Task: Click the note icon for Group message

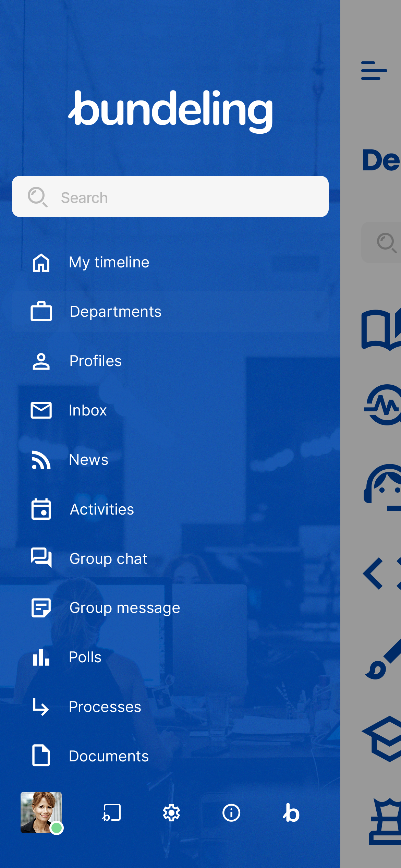Action: (41, 608)
